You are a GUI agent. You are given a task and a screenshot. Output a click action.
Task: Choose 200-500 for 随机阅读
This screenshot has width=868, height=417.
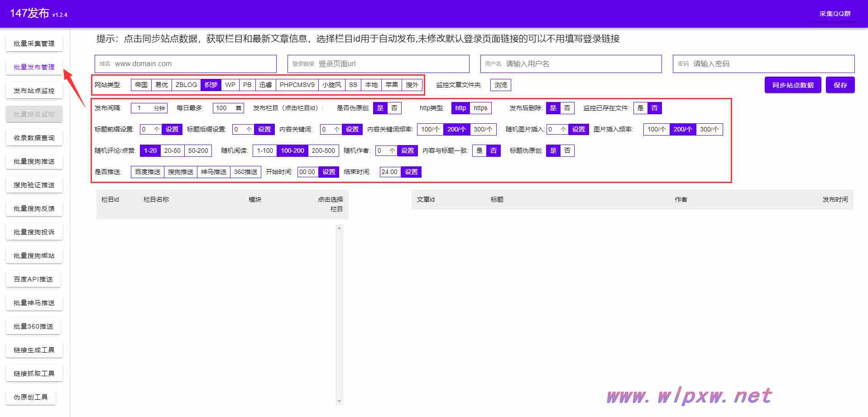pos(323,150)
